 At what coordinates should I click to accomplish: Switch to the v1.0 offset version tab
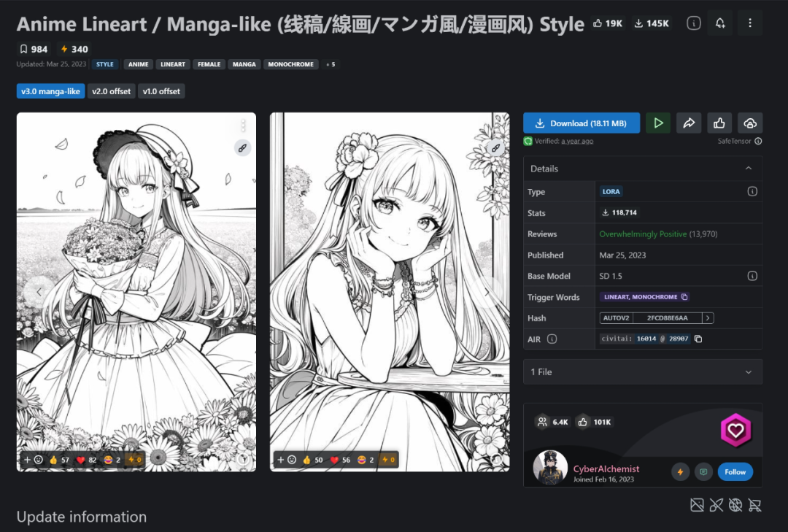click(x=161, y=91)
